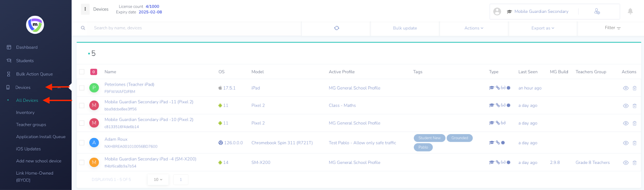The width and height of the screenshot is (644, 190).
Task: Toggle the select-all devices checkbox
Action: (82, 72)
